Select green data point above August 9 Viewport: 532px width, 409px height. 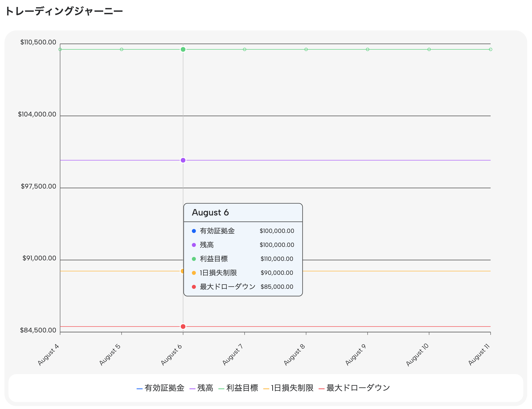367,49
